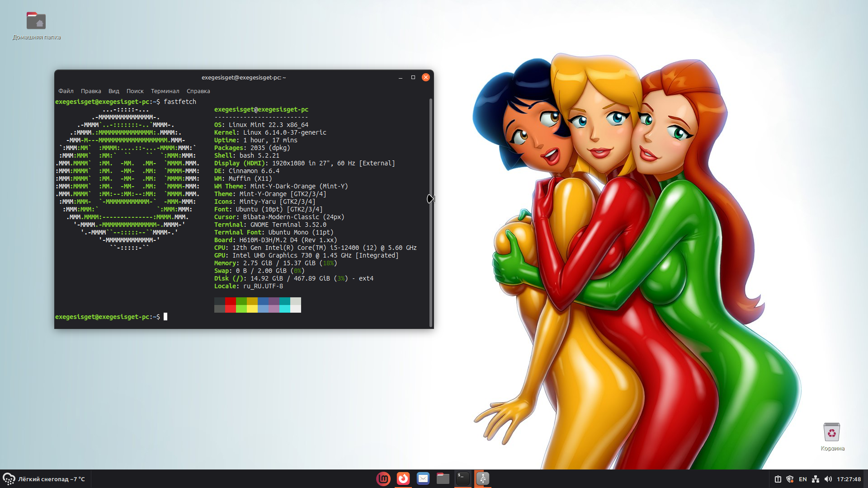
Task: Open the update manager shield tray icon
Action: pos(790,479)
